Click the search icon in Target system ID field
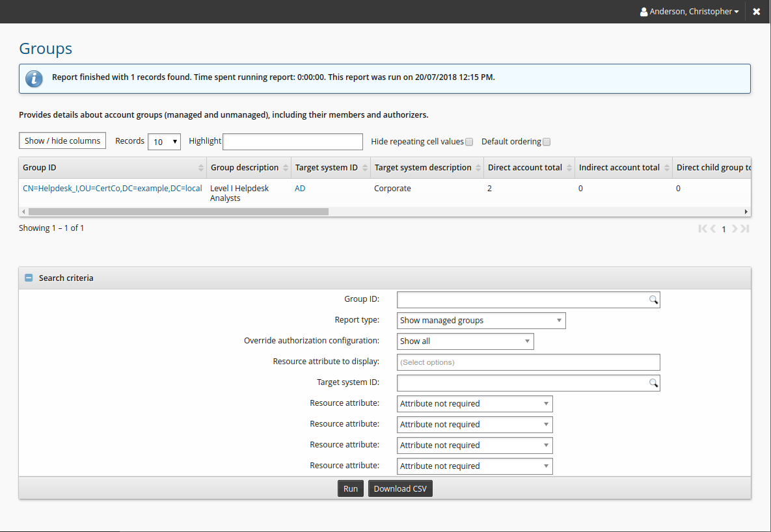This screenshot has height=532, width=771. click(653, 383)
